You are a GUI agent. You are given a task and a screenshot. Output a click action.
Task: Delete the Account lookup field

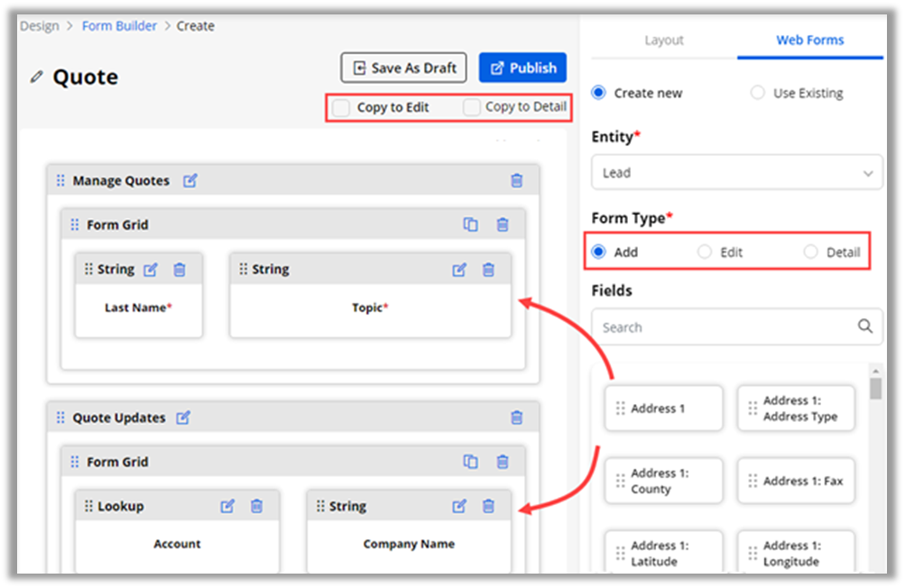(x=256, y=506)
